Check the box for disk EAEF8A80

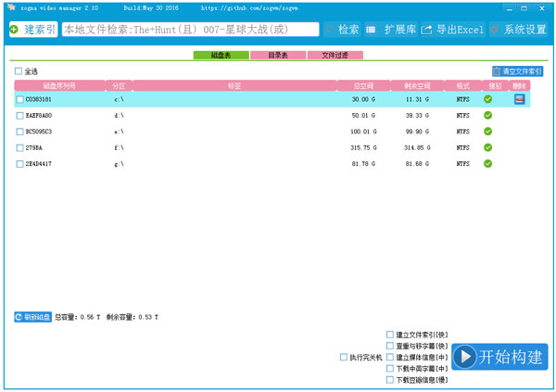[x=20, y=116]
